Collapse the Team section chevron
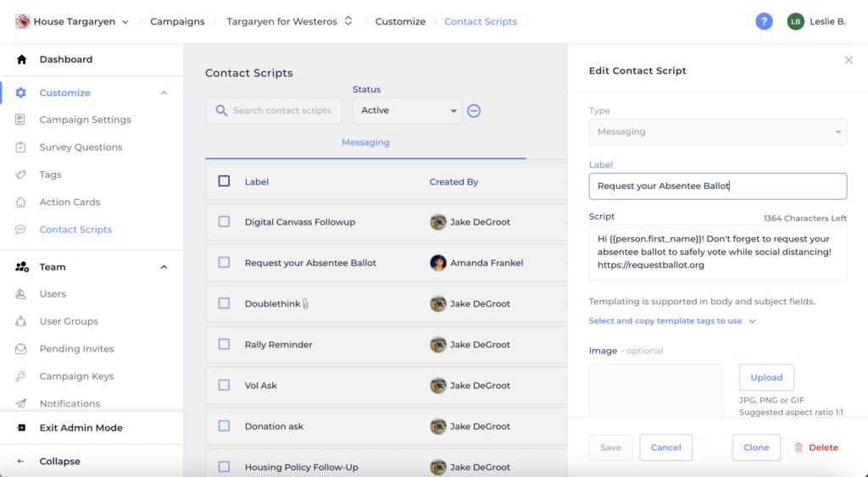This screenshot has width=868, height=477. coord(164,267)
